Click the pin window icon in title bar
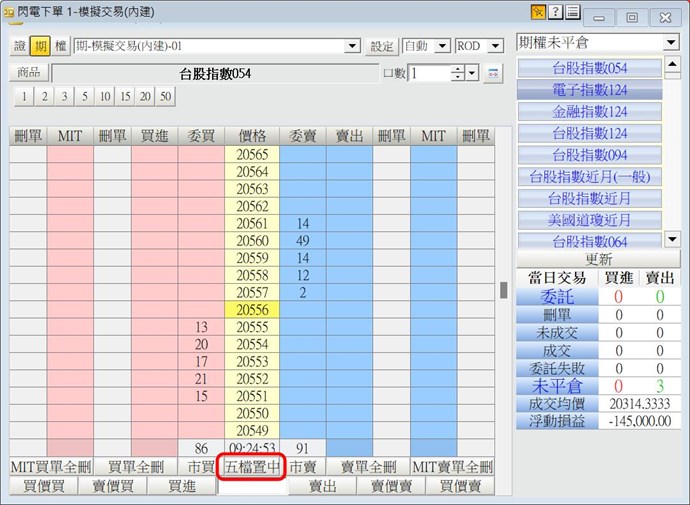The width and height of the screenshot is (690, 505). pyautogui.click(x=538, y=12)
